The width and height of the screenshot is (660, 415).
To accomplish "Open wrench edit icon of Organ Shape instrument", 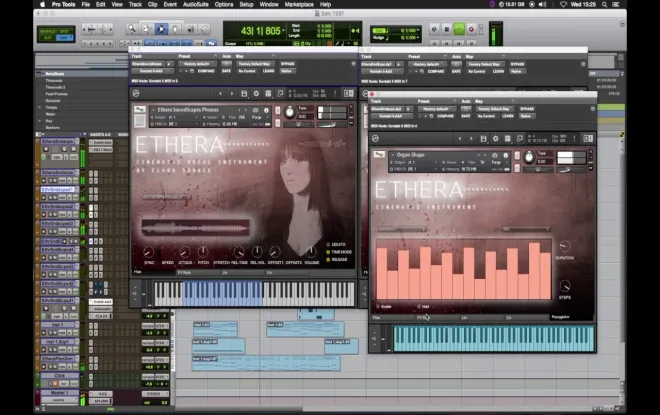I will coord(379,155).
